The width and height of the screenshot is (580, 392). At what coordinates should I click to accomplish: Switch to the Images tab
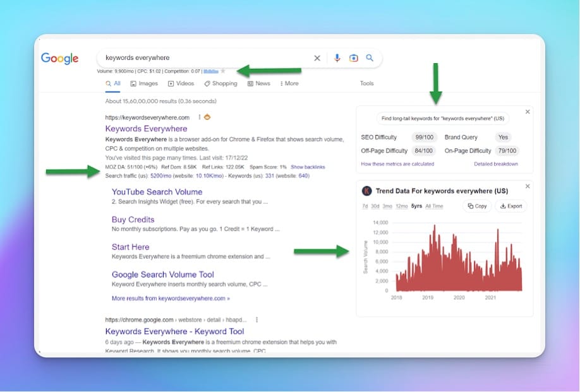pyautogui.click(x=144, y=83)
